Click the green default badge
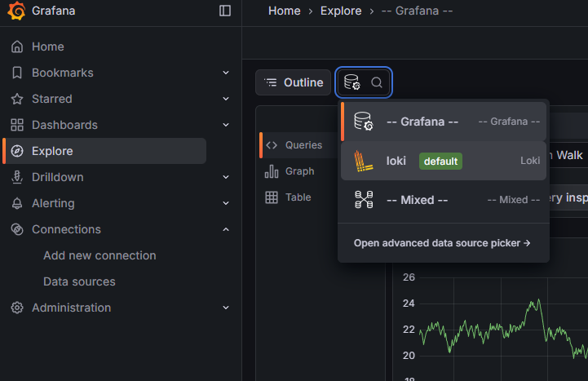The image size is (588, 381). point(440,162)
